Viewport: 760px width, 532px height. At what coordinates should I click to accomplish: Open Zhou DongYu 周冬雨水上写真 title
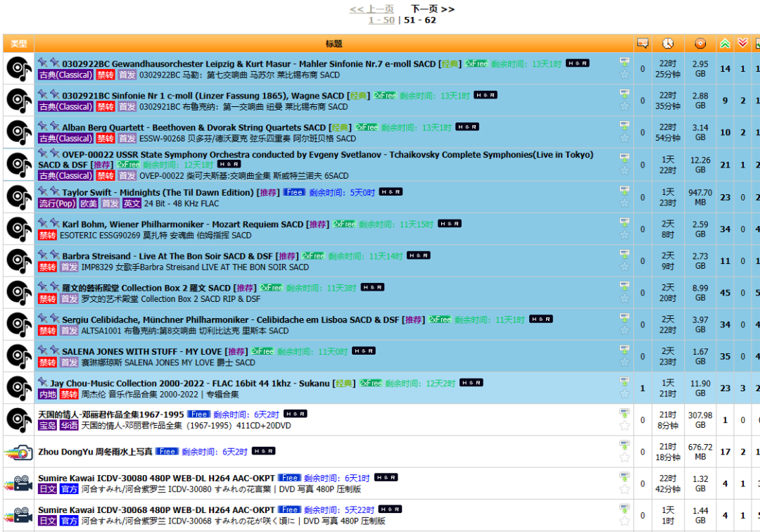95,452
